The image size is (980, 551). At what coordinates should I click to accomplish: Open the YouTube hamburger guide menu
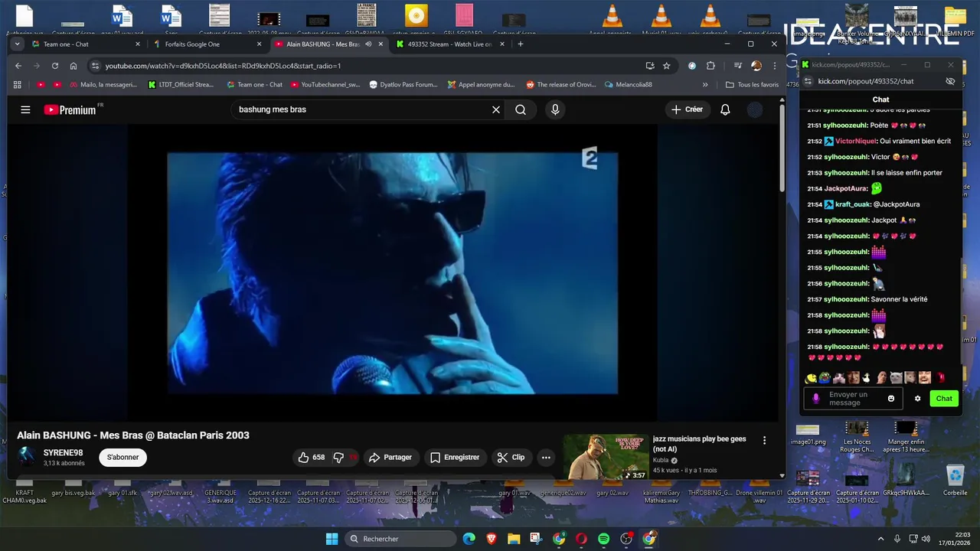point(25,109)
